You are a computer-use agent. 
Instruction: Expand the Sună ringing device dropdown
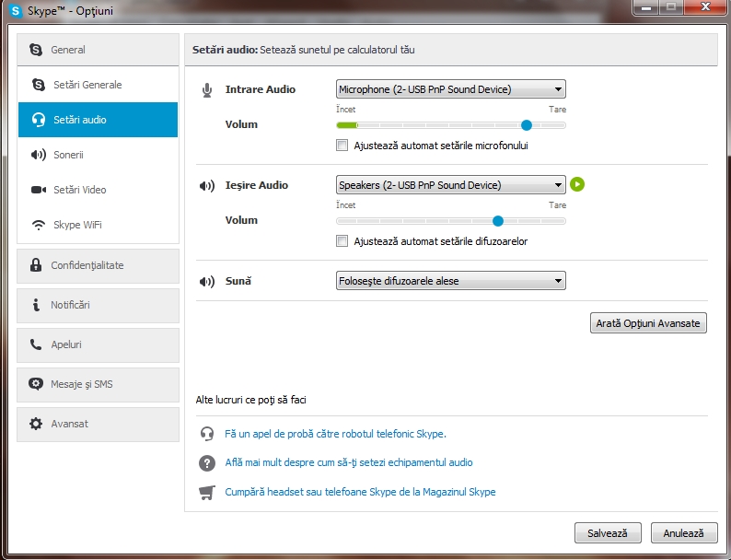point(451,281)
